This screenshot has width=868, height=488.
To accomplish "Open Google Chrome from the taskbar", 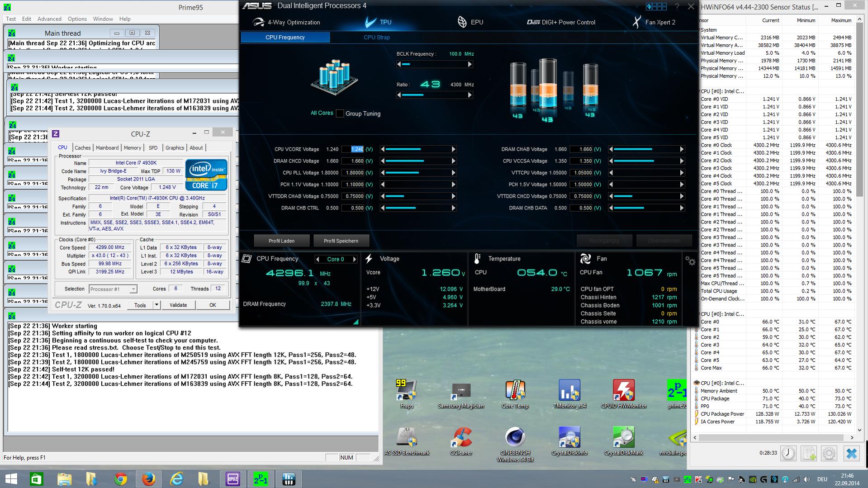I will (x=121, y=479).
